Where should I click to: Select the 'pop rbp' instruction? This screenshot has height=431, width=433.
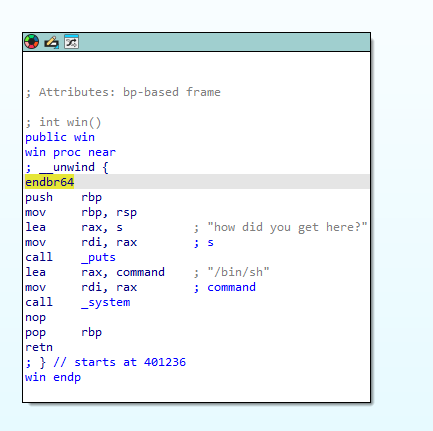pyautogui.click(x=63, y=332)
